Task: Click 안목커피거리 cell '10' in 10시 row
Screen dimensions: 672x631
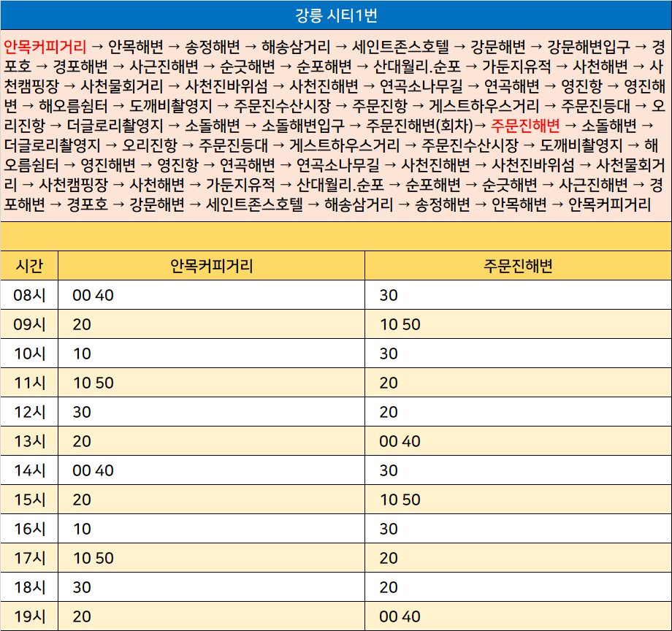Action: pyautogui.click(x=211, y=353)
